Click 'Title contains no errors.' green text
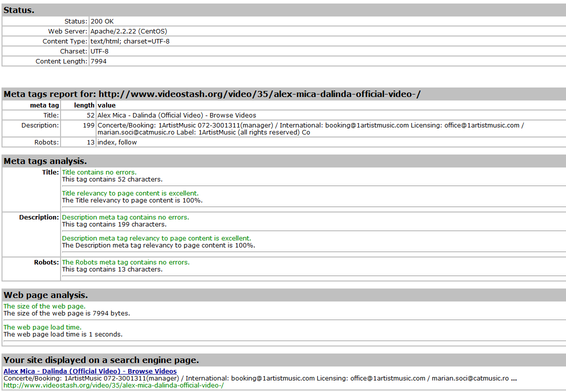Screen dimensions: 566x392 click(x=99, y=172)
